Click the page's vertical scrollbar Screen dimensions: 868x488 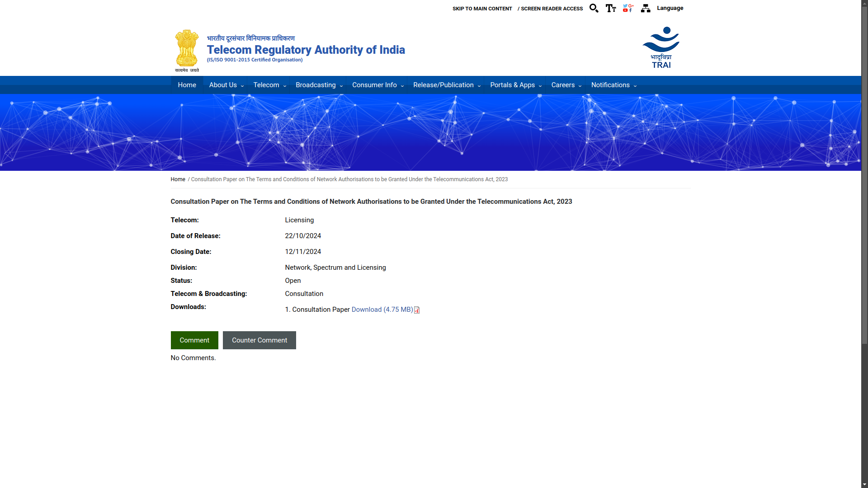864,181
